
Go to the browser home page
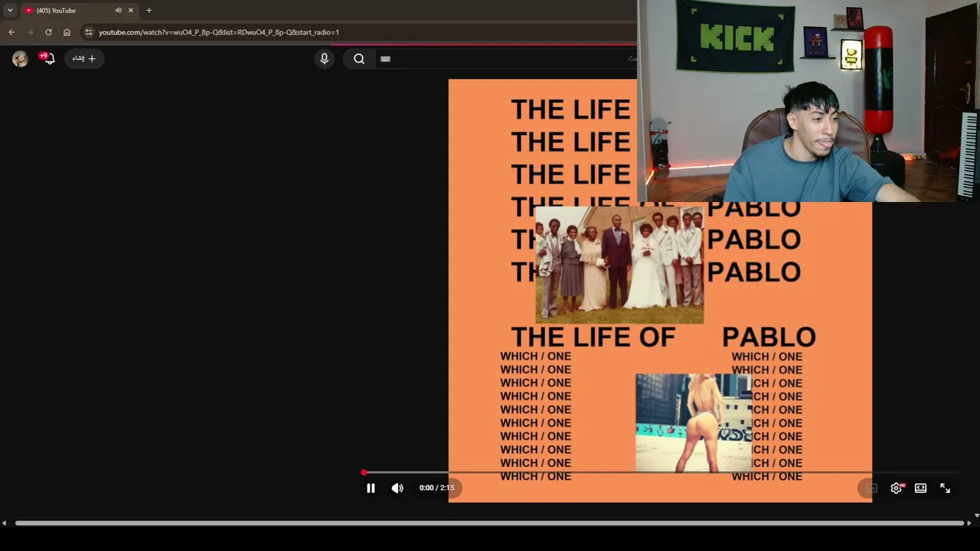point(67,32)
